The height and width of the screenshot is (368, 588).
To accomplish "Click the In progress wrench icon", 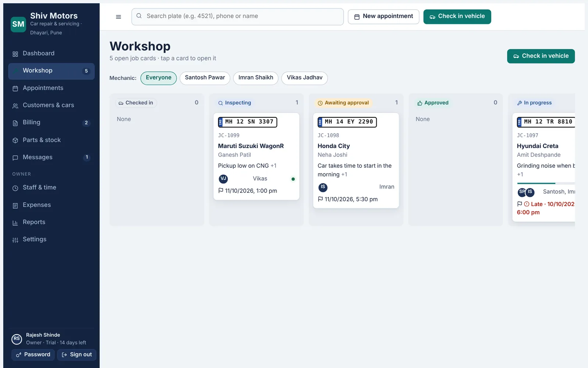I will pos(520,103).
